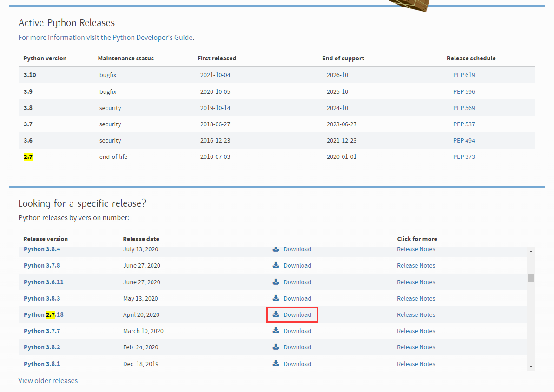Open PEP 596 release schedule
The image size is (554, 392).
coord(464,91)
